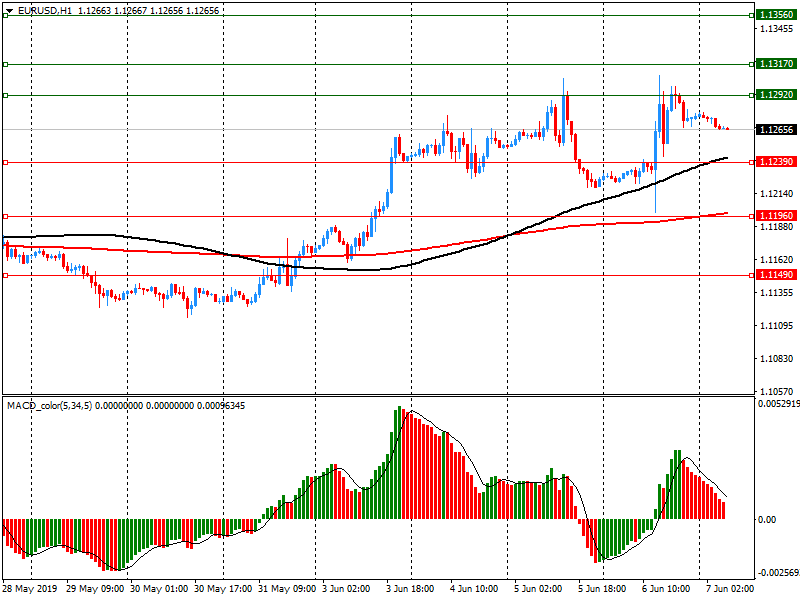Click the 3 Jun 02:00 time label

[346, 589]
